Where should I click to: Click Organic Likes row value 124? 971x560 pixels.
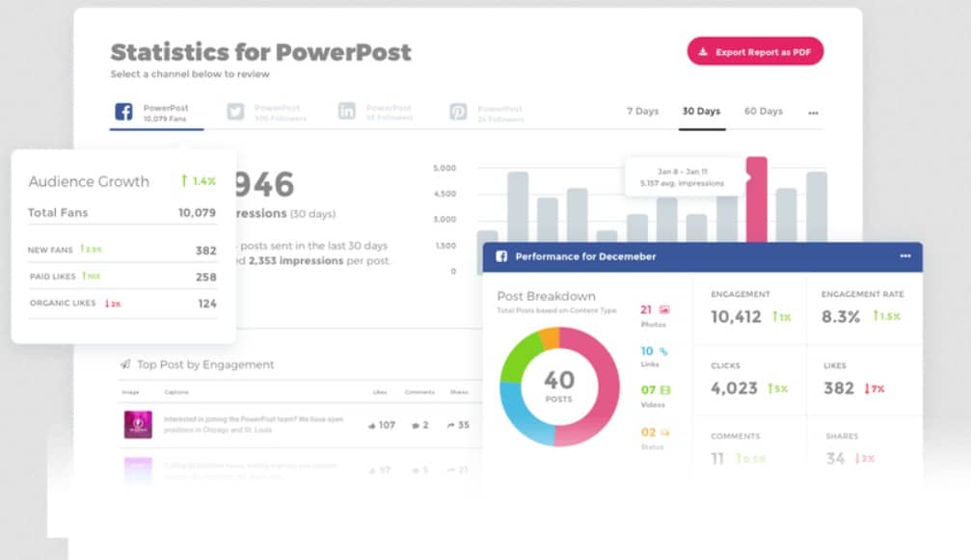pos(207,304)
